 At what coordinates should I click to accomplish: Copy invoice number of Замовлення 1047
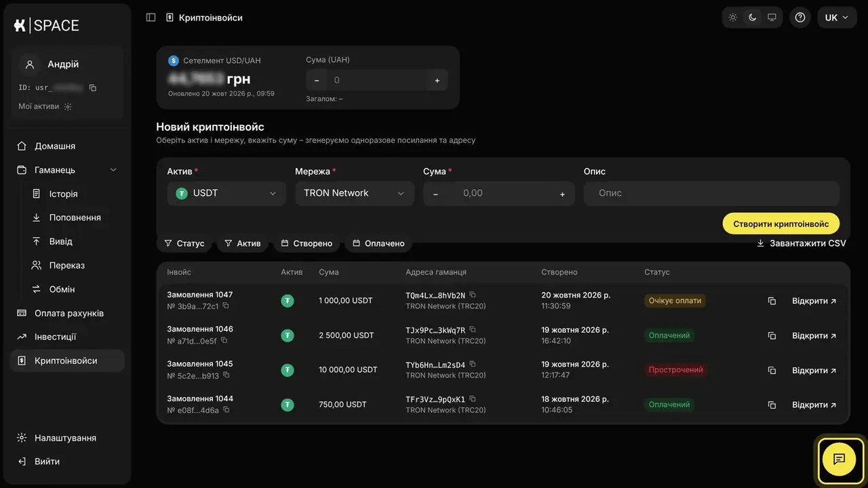(x=226, y=306)
